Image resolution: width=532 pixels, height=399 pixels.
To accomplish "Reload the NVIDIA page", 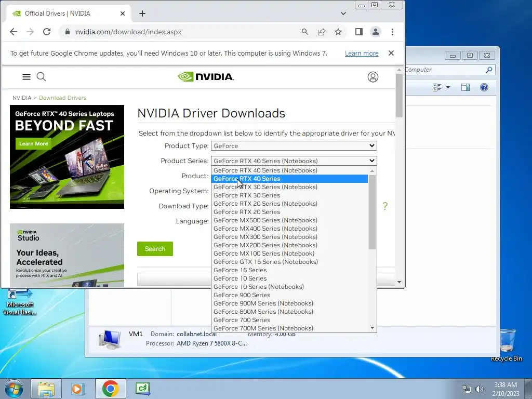I will 47,32.
